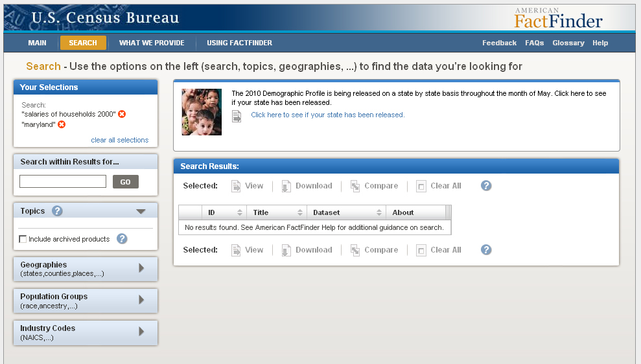Open the FAQs link
The height and width of the screenshot is (364, 641).
(534, 43)
